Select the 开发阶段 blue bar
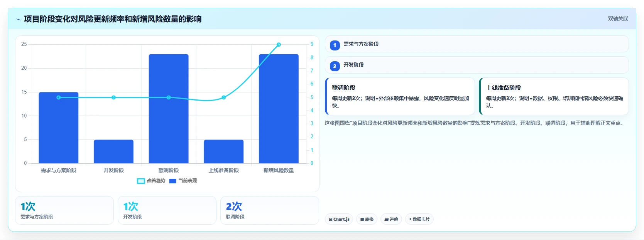 pyautogui.click(x=113, y=151)
